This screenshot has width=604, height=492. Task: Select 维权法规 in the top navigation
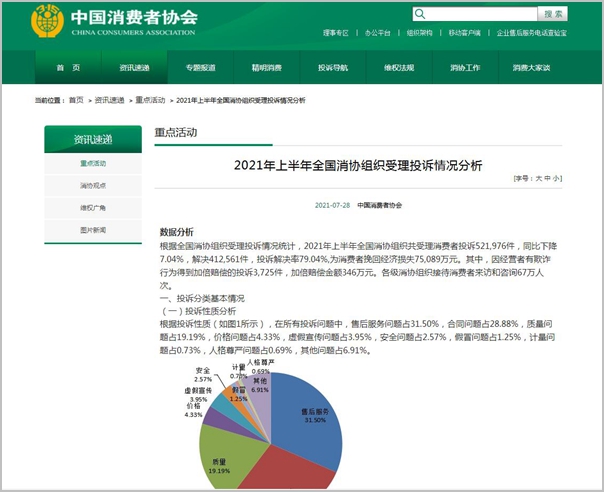(400, 67)
